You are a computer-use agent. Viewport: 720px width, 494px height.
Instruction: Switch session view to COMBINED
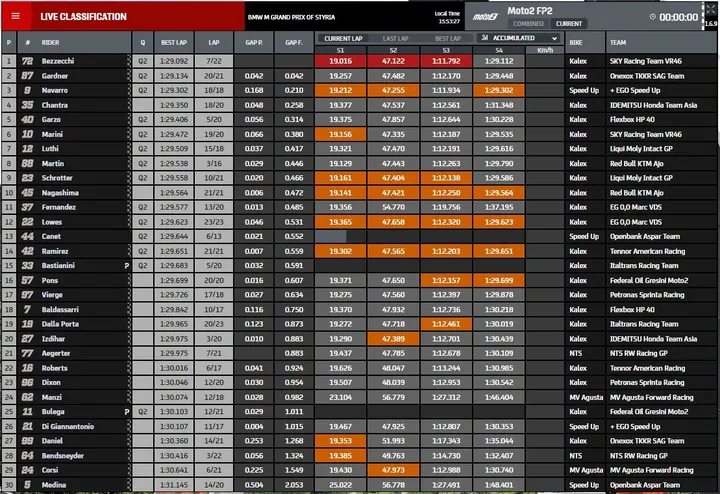[x=528, y=23]
